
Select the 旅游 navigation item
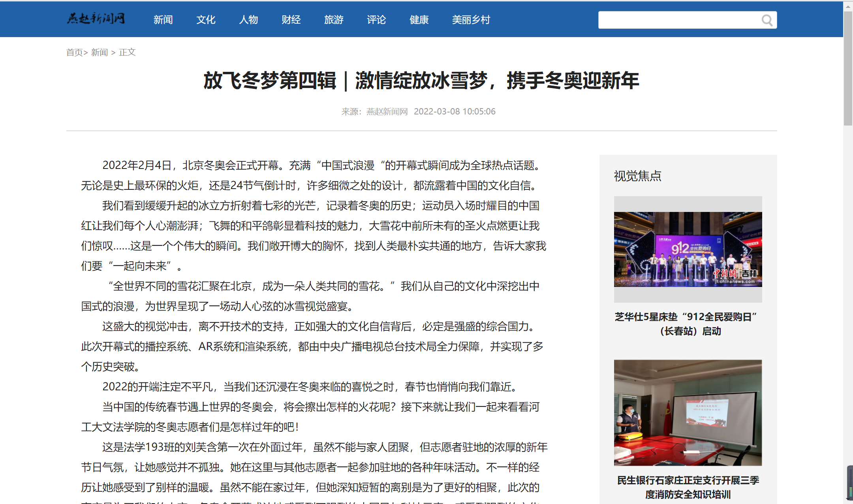click(334, 20)
